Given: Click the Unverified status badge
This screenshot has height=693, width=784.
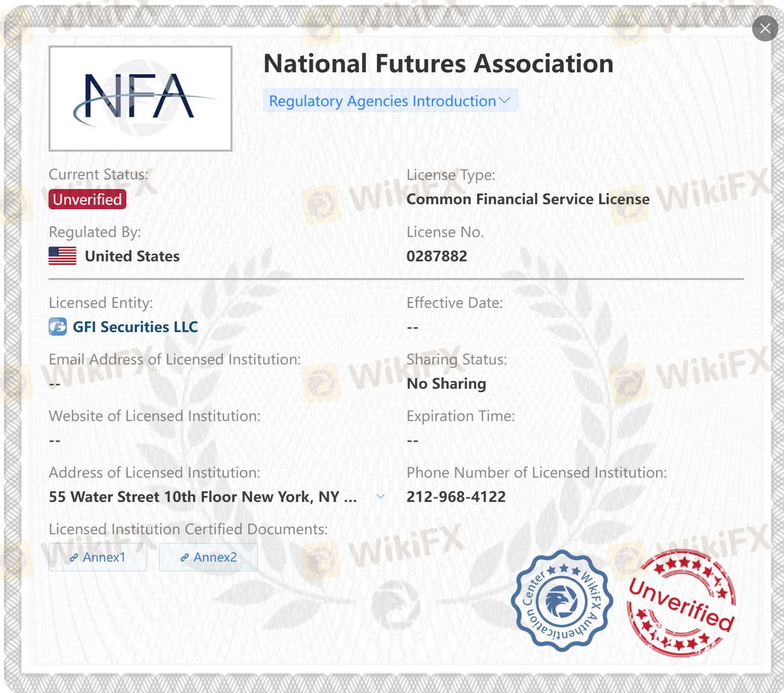Looking at the screenshot, I should coord(87,199).
